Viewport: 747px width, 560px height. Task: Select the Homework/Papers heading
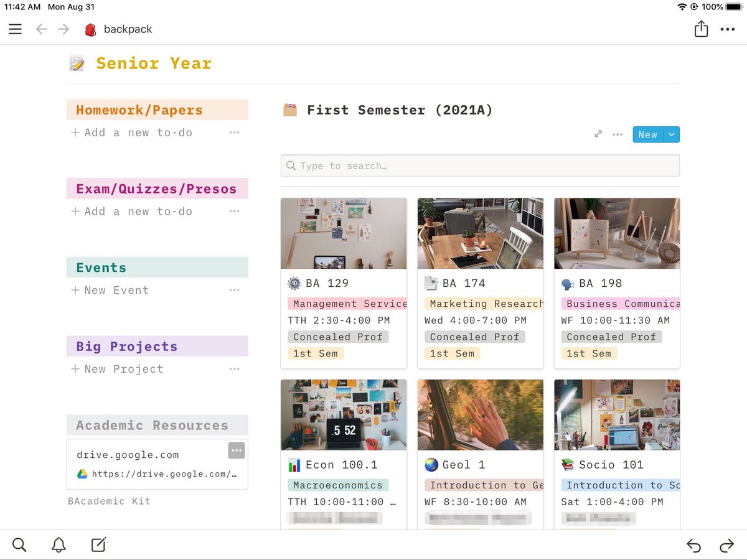(139, 110)
